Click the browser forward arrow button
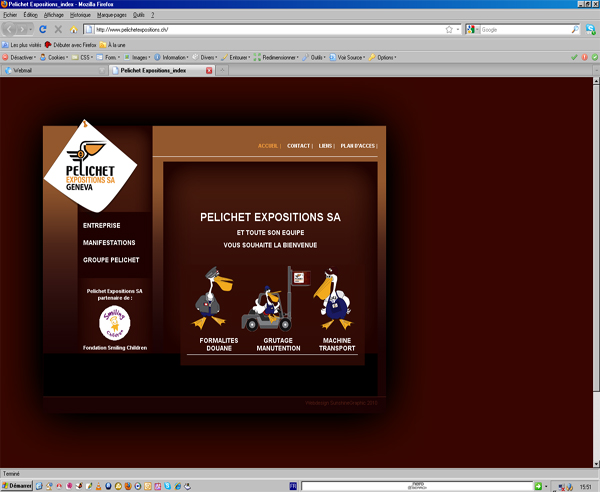Image resolution: width=600 pixels, height=492 pixels. point(22,29)
